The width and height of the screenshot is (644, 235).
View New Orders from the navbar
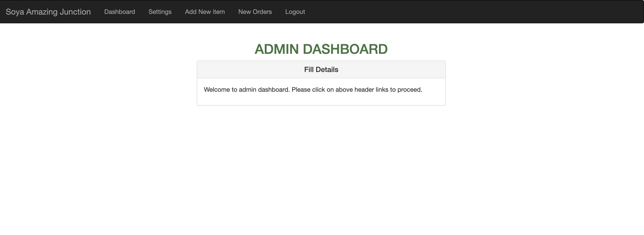click(255, 12)
